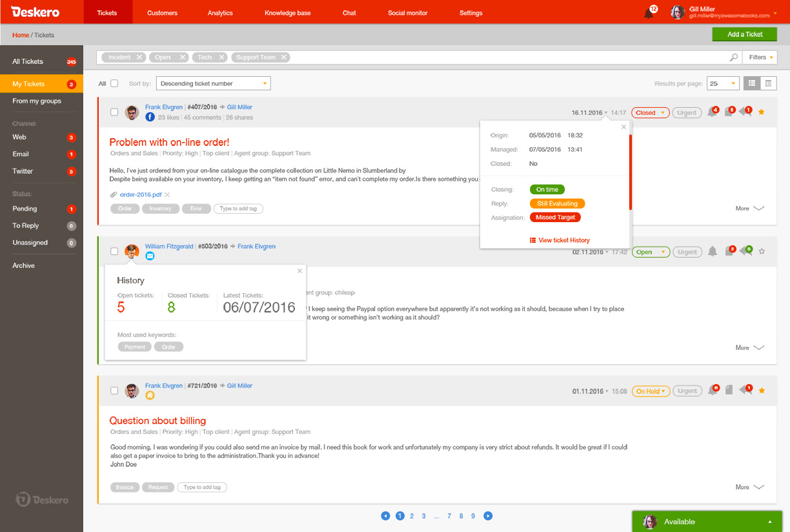Open the notifications bell in the top bar

(x=649, y=13)
